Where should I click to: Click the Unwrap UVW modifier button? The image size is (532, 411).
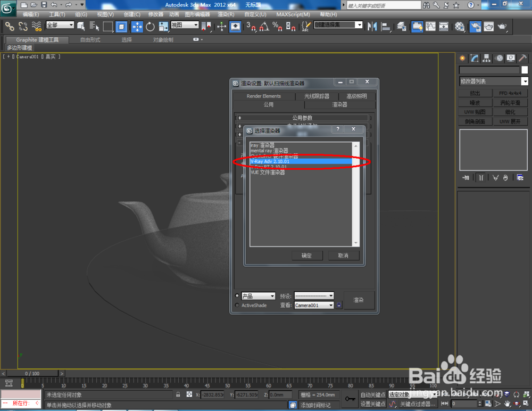(510, 121)
